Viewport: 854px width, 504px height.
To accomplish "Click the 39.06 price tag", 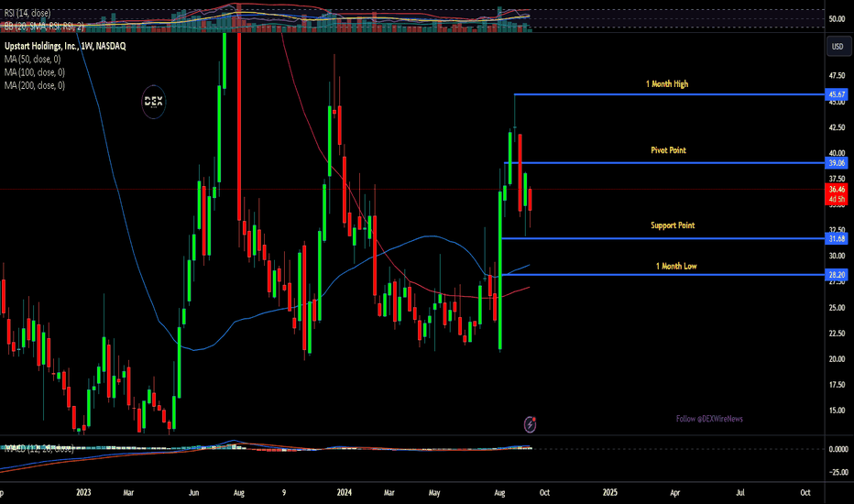I will click(837, 163).
